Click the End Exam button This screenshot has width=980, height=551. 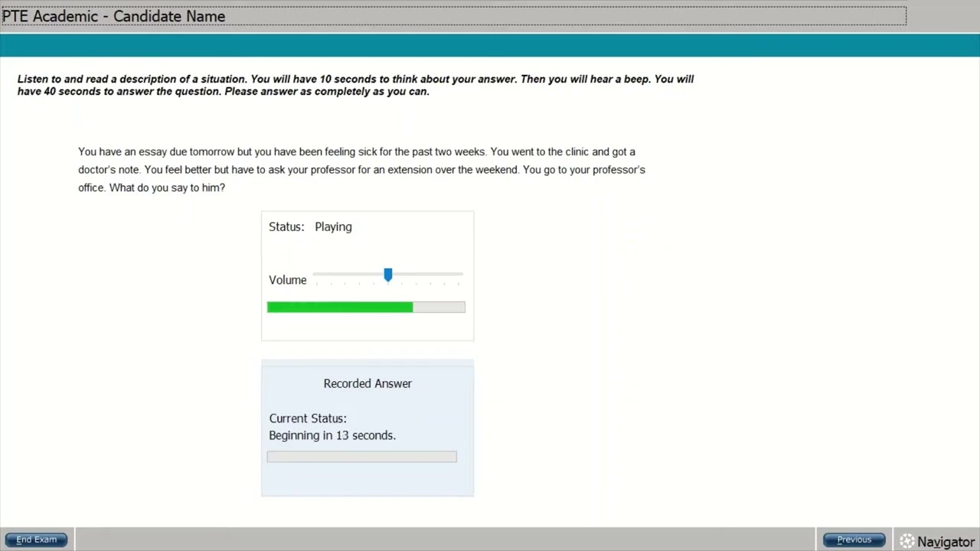36,540
